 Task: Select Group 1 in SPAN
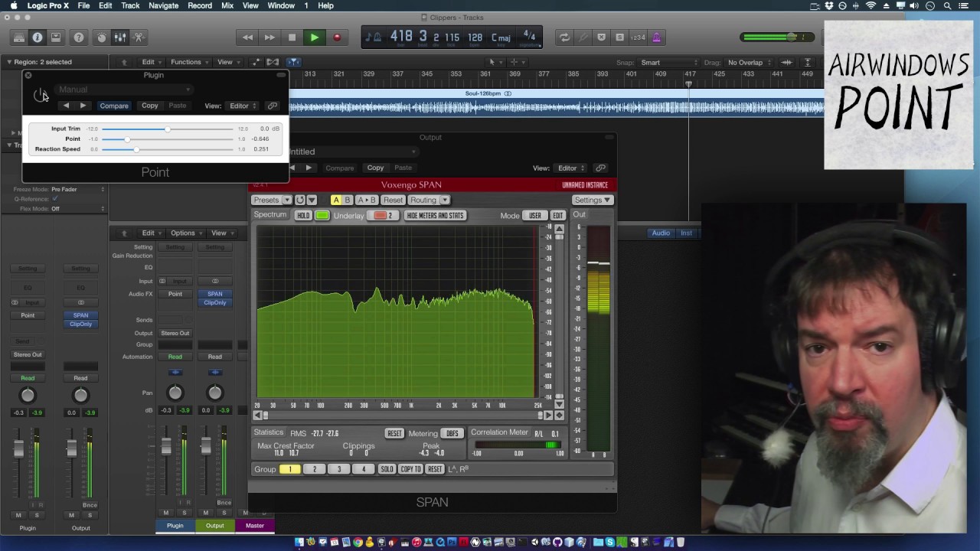pyautogui.click(x=290, y=469)
